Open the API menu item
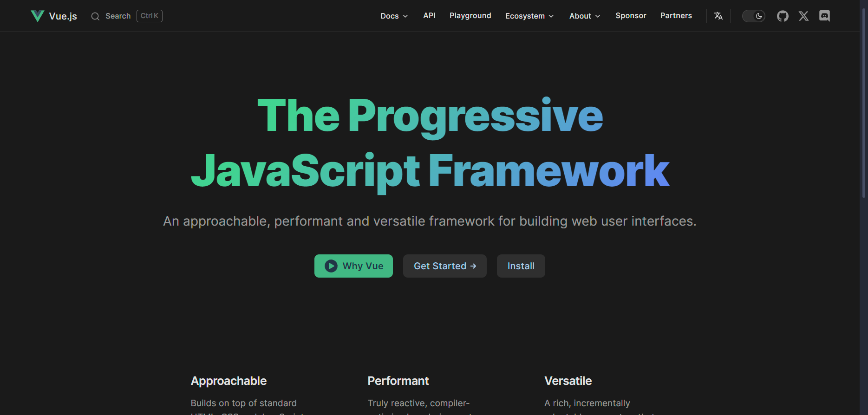The image size is (868, 415). coord(429,16)
